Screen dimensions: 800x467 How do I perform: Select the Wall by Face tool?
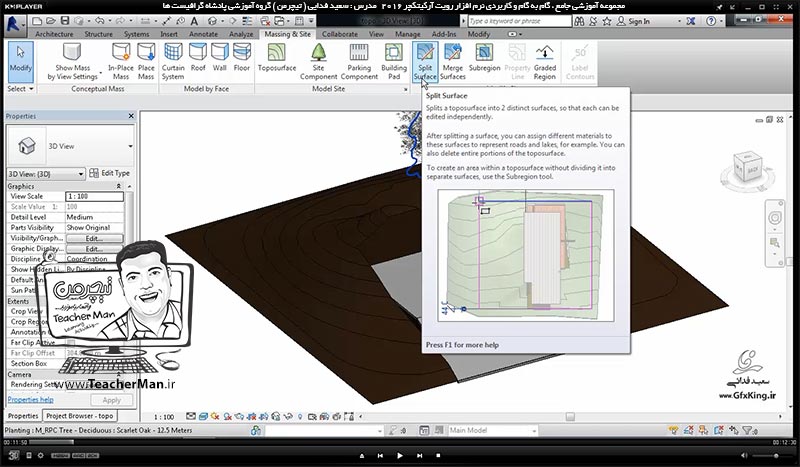(x=219, y=57)
